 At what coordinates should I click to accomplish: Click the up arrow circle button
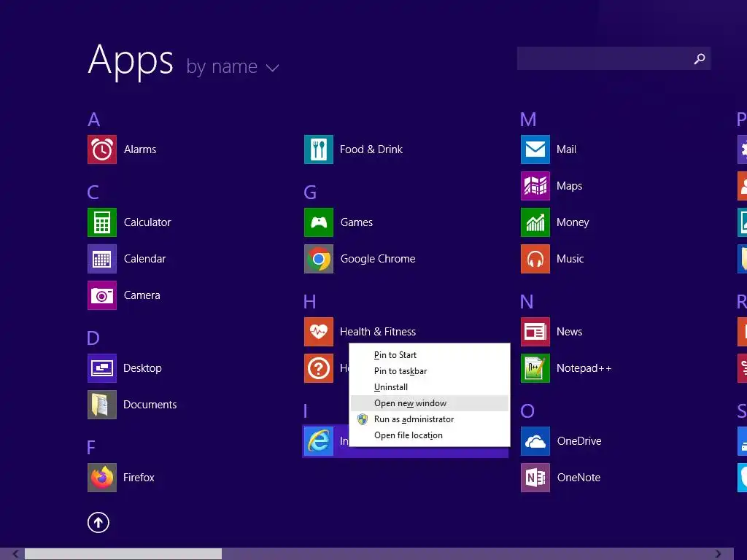coord(98,522)
